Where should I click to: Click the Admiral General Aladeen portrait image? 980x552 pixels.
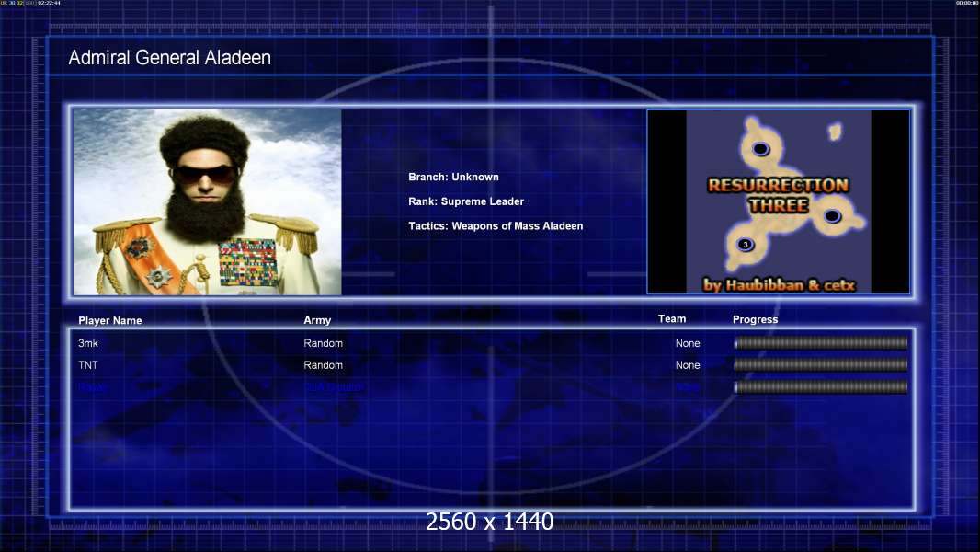click(x=207, y=201)
